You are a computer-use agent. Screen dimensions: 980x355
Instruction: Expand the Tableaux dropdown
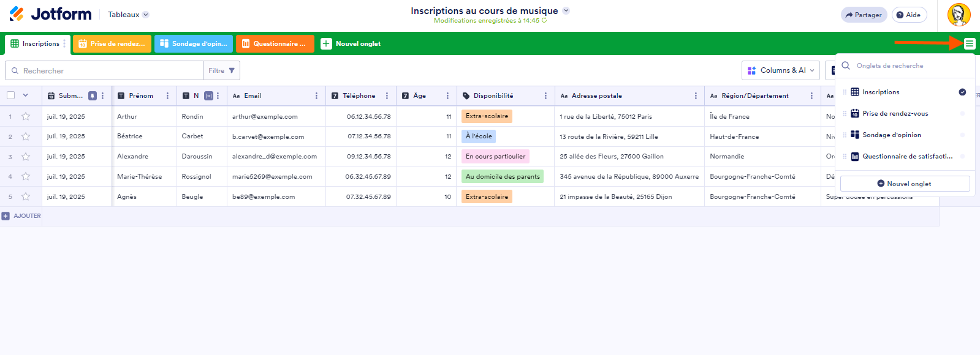click(x=128, y=15)
